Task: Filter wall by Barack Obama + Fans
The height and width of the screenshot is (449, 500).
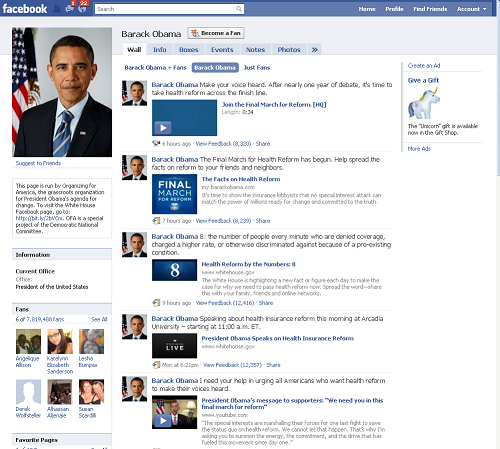Action: pos(155,68)
